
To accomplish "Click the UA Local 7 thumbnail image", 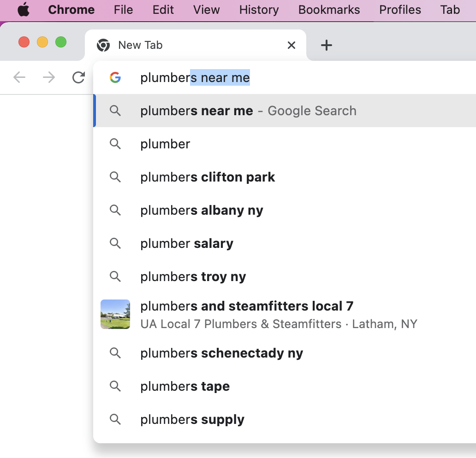I will point(115,314).
